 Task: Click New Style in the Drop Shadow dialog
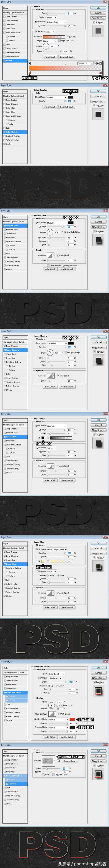(x=98, y=227)
